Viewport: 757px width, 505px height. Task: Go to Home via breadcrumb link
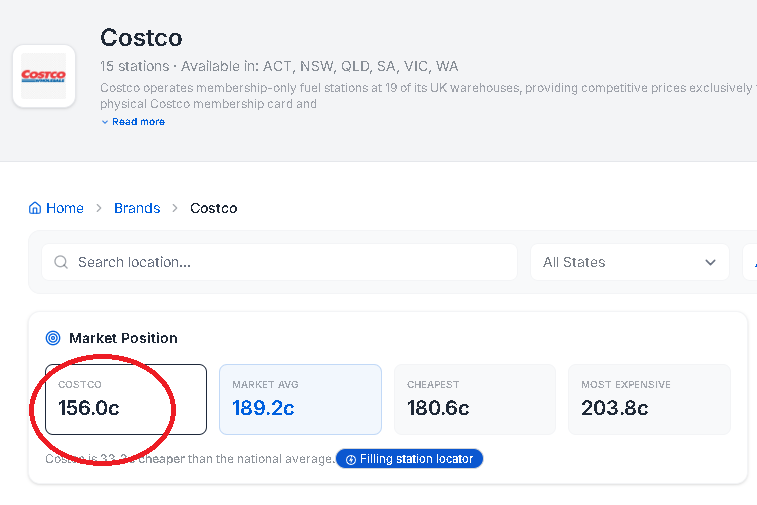tap(64, 208)
